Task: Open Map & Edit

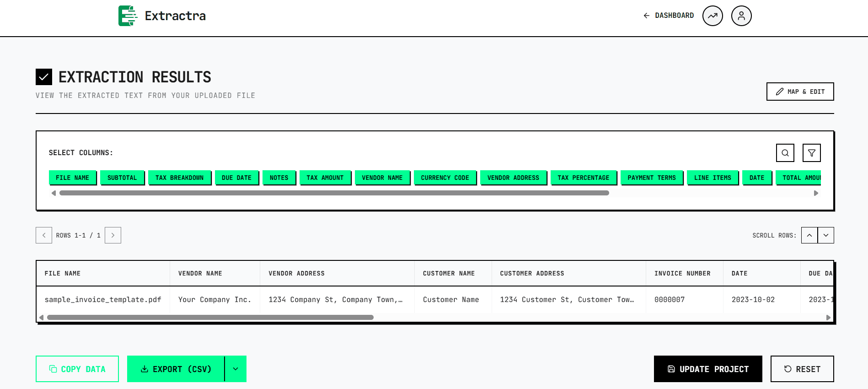Action: 800,92
